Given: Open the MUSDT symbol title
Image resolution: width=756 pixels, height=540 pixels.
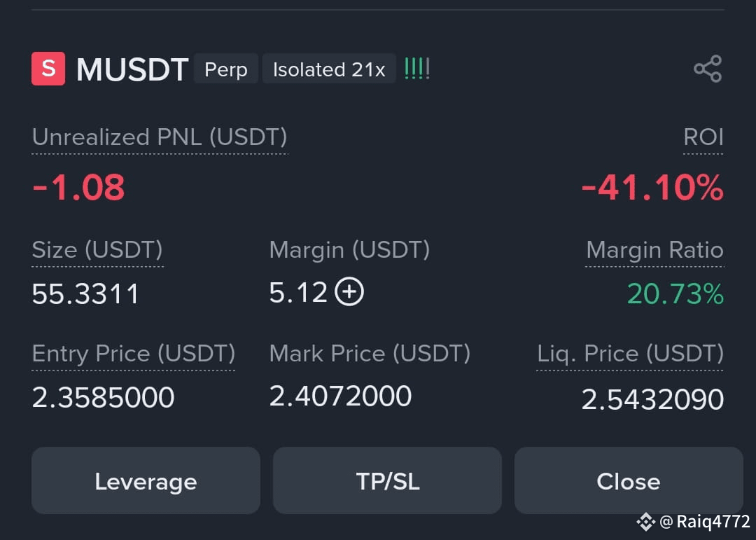Looking at the screenshot, I should (x=132, y=69).
